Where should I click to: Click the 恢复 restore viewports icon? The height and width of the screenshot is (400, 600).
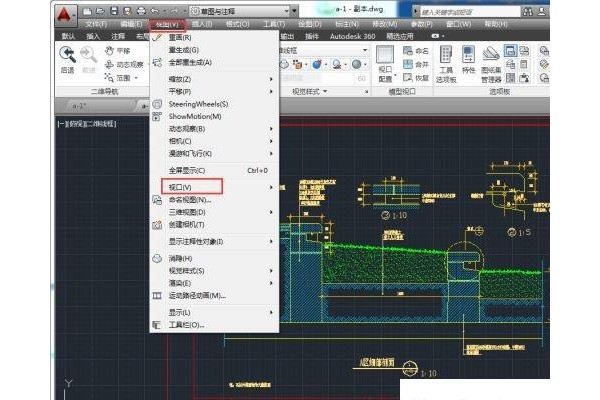416,78
